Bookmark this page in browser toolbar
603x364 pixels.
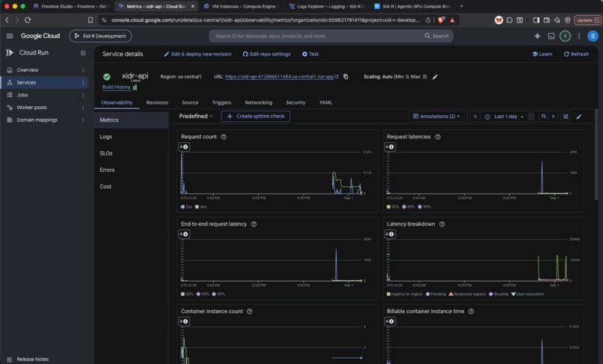coord(91,20)
